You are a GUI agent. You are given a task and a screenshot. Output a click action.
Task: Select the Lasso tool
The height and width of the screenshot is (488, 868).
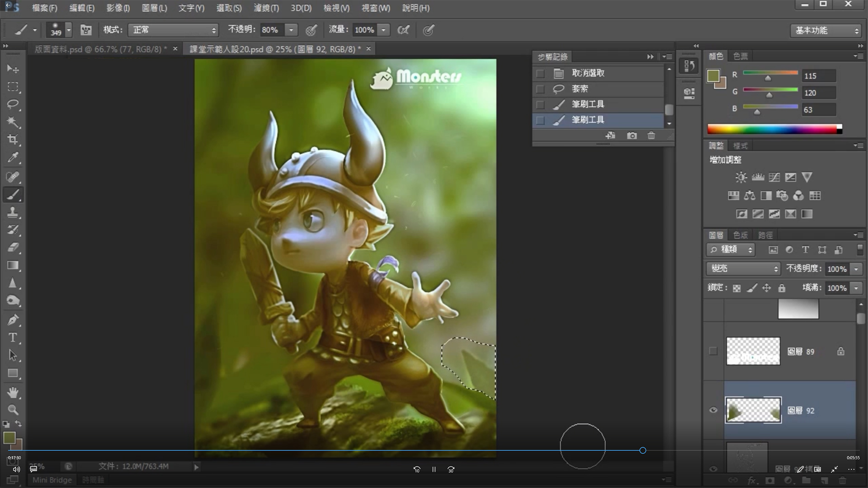pos(13,104)
